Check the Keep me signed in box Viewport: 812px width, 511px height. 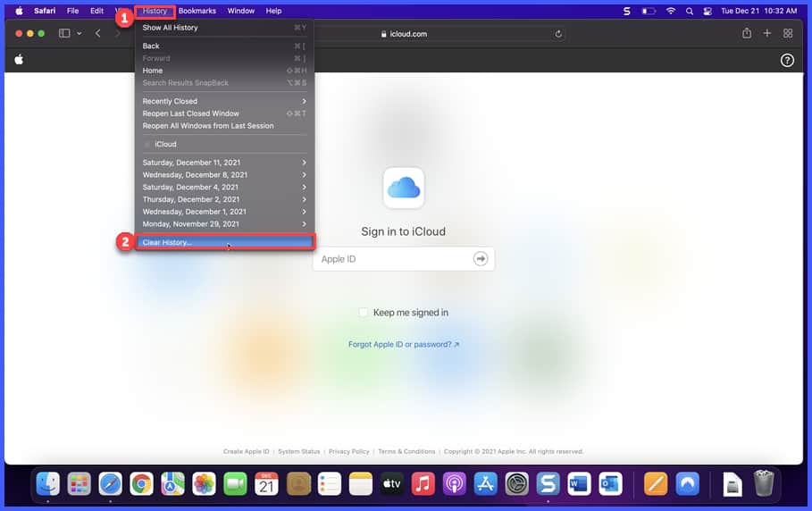[364, 313]
